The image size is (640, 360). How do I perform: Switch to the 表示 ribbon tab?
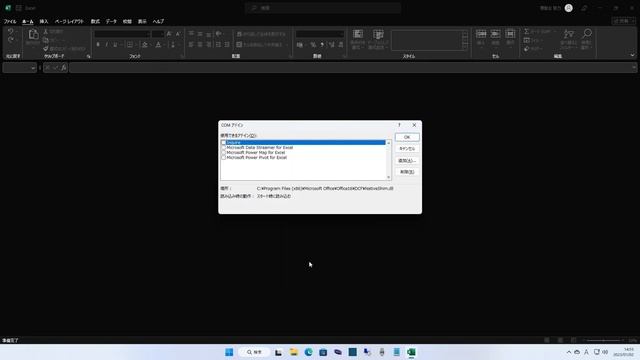click(x=142, y=21)
